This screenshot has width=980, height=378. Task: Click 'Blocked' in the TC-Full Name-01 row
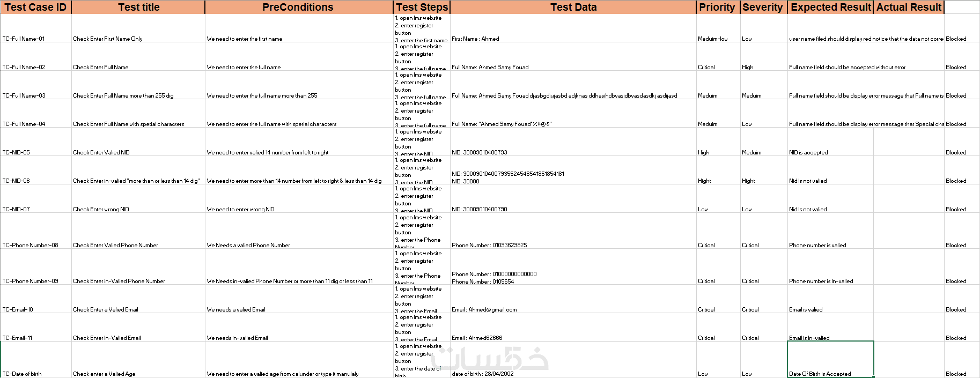pyautogui.click(x=962, y=28)
